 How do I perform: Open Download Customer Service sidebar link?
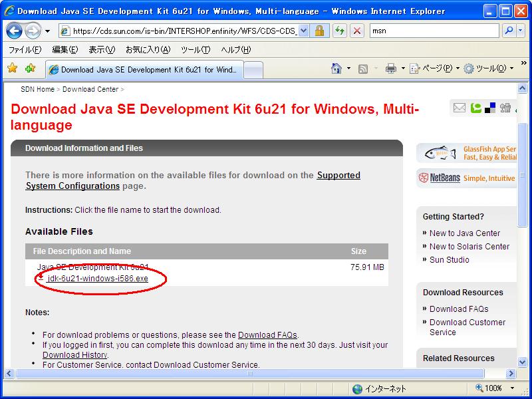click(467, 327)
